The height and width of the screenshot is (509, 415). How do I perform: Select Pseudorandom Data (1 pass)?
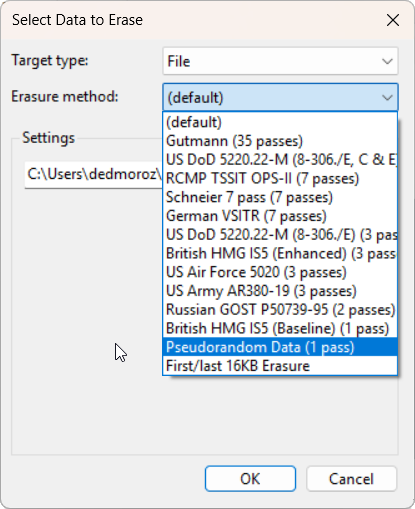click(x=280, y=347)
